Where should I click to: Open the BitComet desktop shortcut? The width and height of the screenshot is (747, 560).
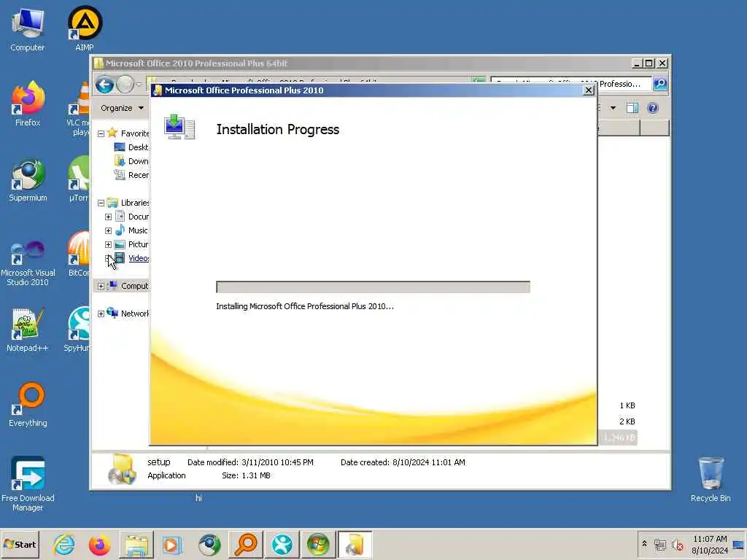pyautogui.click(x=79, y=254)
